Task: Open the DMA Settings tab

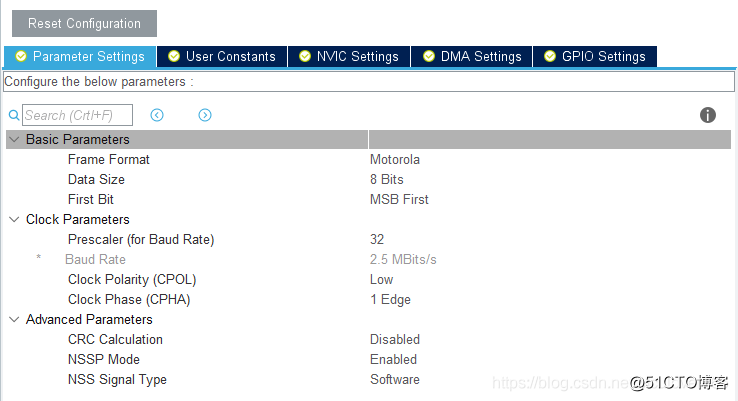Action: point(481,57)
